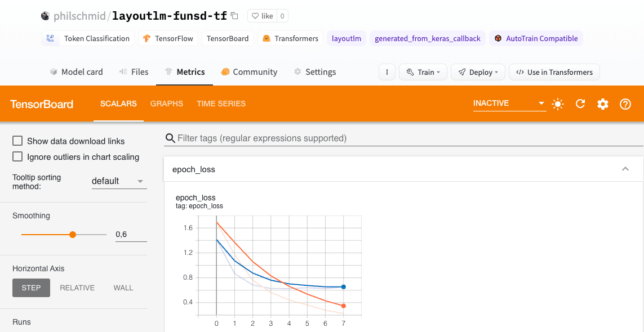Select STEP horizontal axis
The image size is (644, 332).
coord(31,288)
